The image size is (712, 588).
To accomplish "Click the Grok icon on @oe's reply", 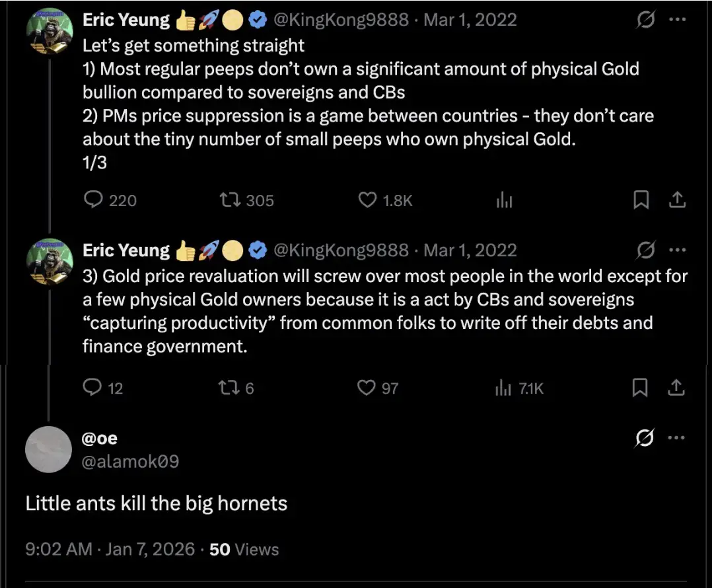I will 644,438.
